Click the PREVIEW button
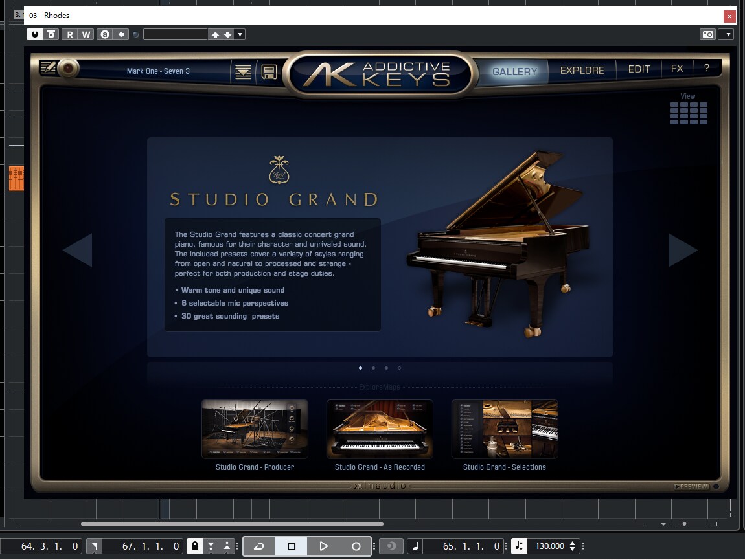Image resolution: width=745 pixels, height=560 pixels. click(691, 486)
